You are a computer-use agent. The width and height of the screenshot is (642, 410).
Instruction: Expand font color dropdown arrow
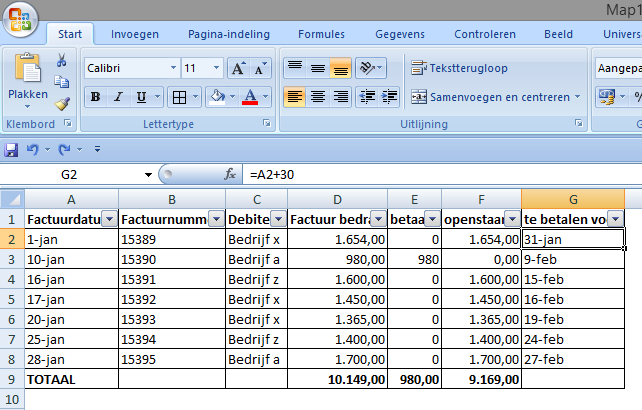265,97
